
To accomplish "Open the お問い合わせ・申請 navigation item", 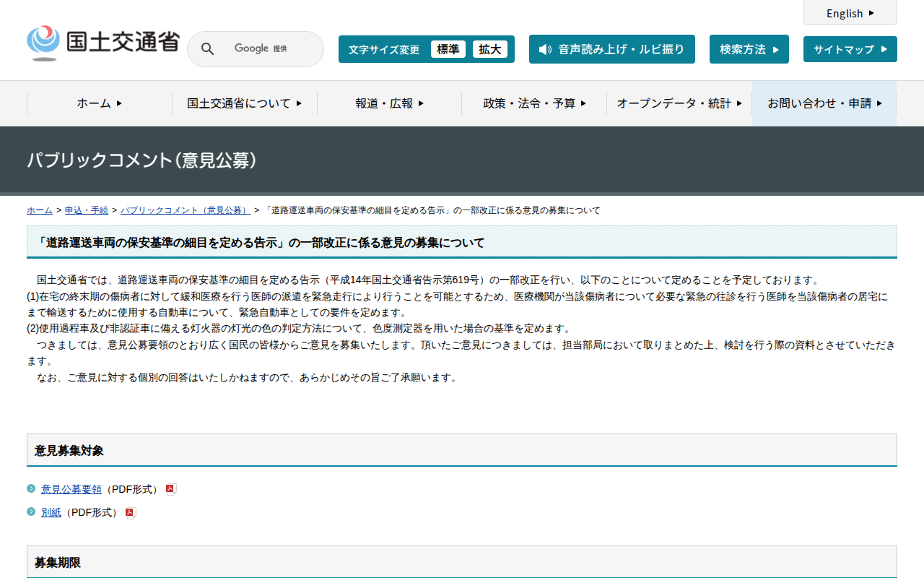I will pyautogui.click(x=824, y=103).
